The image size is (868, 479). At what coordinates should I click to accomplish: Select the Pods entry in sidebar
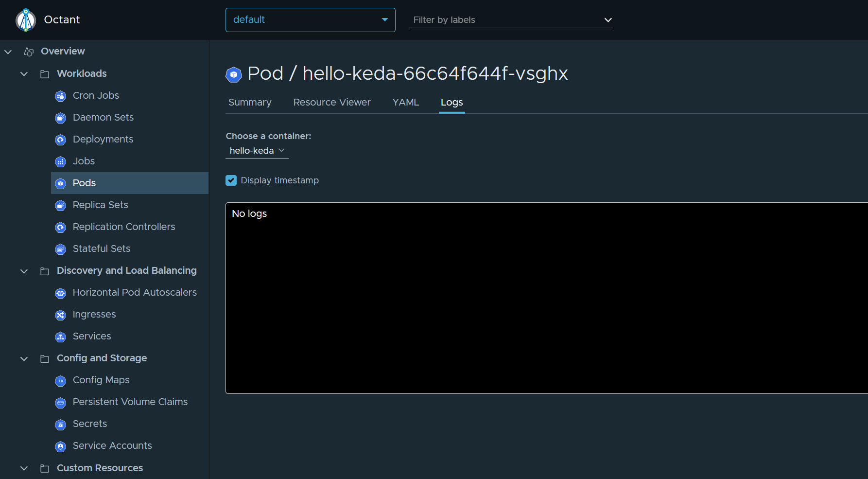tap(84, 183)
